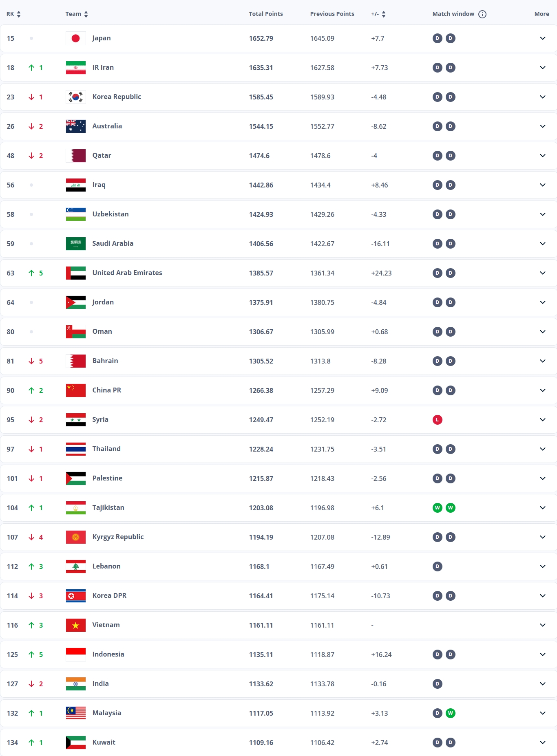Viewport: 557px width, 756px height.
Task: Open the Match window info tooltip icon
Action: pos(482,14)
